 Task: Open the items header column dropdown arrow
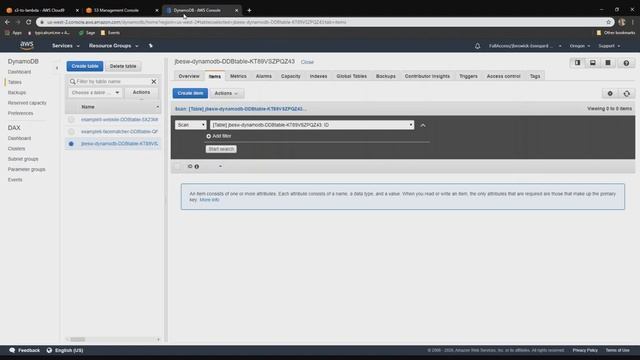(x=220, y=167)
